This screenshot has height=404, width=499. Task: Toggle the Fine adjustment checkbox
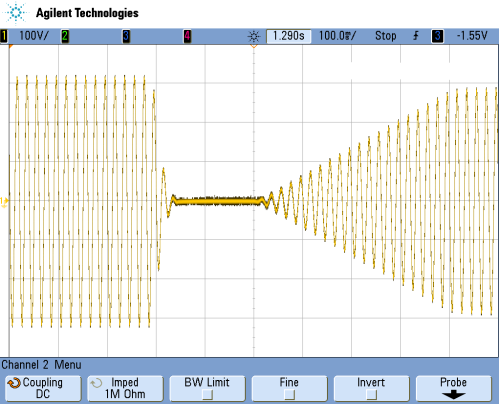pyautogui.click(x=289, y=395)
